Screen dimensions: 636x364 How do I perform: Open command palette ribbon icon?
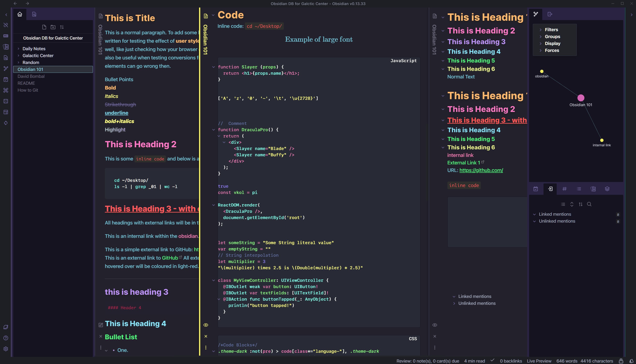[6, 90]
